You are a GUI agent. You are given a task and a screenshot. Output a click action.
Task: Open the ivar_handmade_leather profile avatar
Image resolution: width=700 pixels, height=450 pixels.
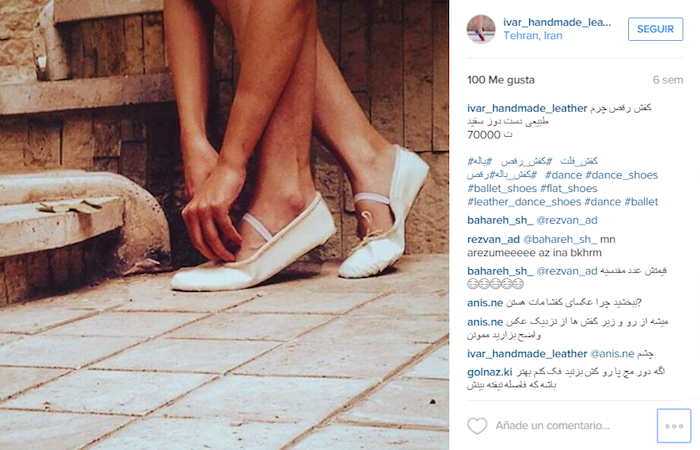[481, 29]
